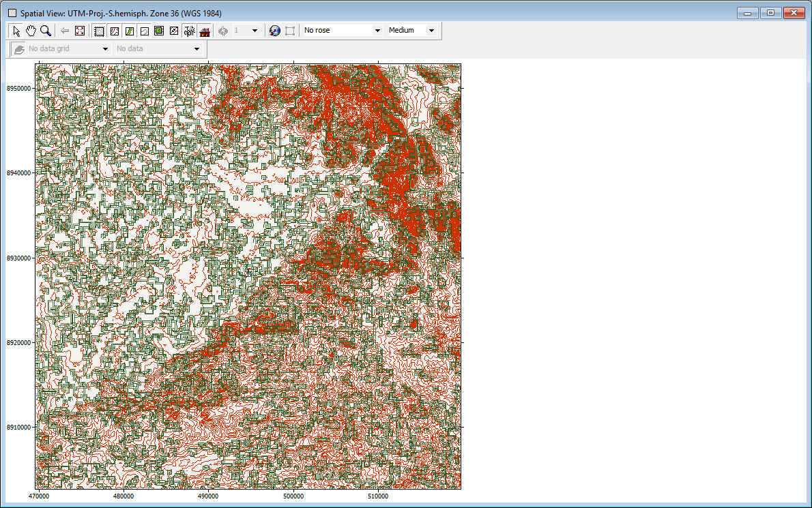Toggle the dotted-square area boundary layer

(99, 31)
